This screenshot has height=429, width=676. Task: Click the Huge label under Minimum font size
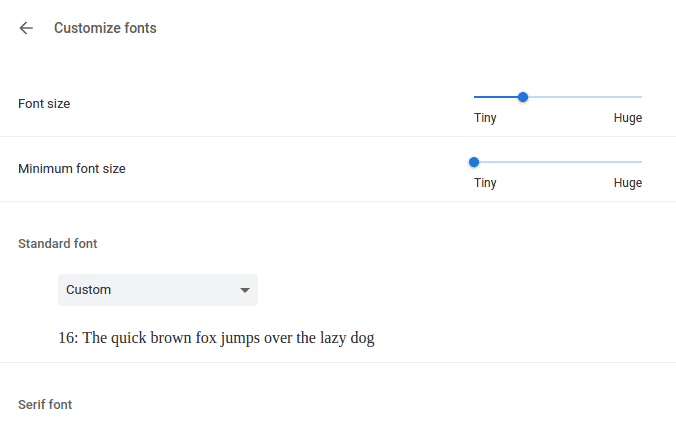[x=628, y=183]
